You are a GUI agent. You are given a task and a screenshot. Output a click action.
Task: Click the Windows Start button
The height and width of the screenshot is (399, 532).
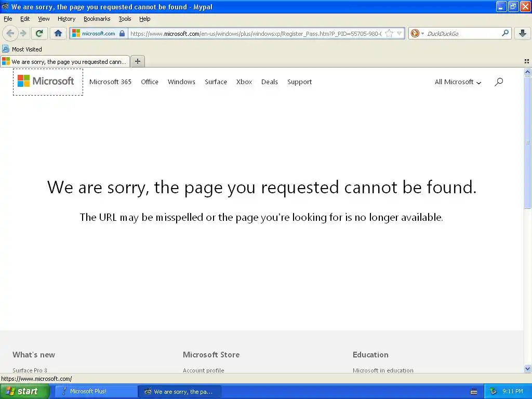tap(24, 391)
